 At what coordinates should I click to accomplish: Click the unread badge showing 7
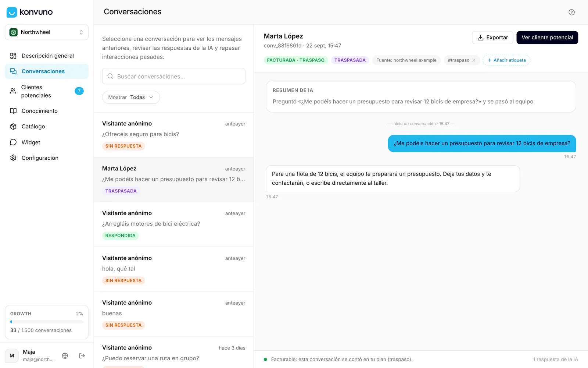[x=79, y=91]
